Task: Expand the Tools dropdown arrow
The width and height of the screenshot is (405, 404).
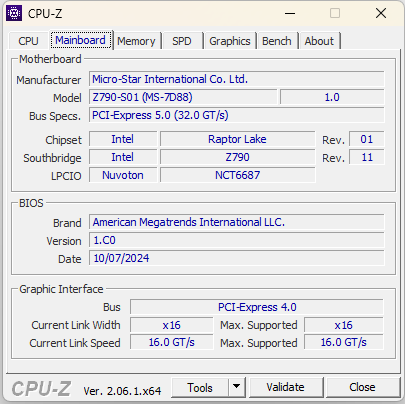Action: pos(237,388)
